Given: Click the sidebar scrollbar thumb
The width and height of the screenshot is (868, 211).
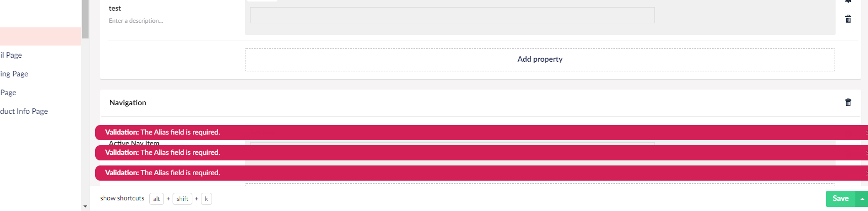Looking at the screenshot, I should (x=85, y=19).
